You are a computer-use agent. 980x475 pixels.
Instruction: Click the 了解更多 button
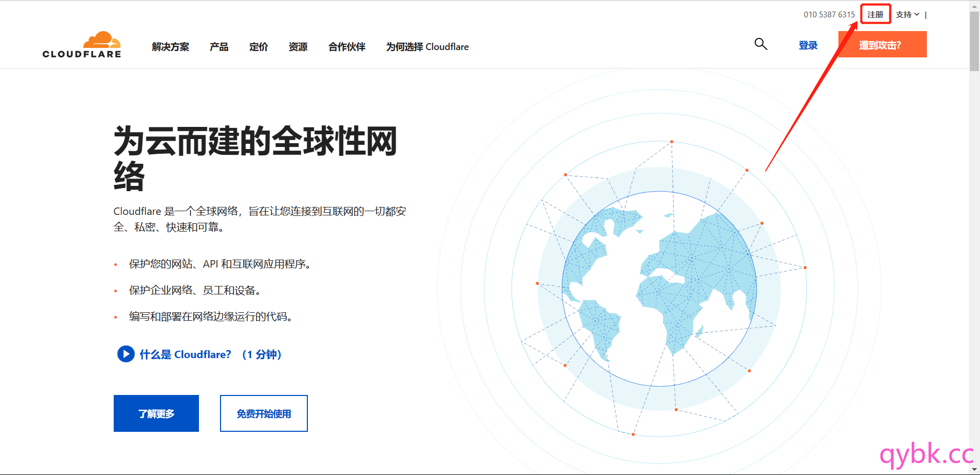[156, 413]
